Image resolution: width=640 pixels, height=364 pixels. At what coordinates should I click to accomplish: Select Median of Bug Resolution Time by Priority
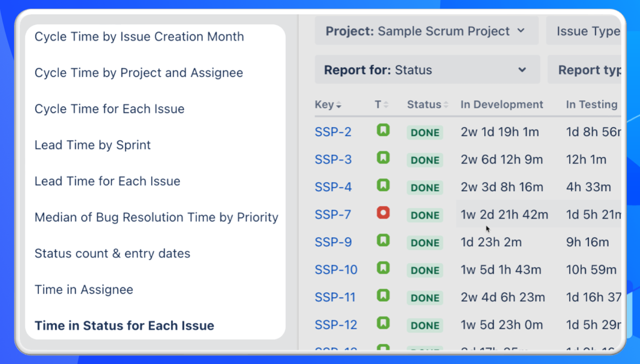(x=156, y=217)
